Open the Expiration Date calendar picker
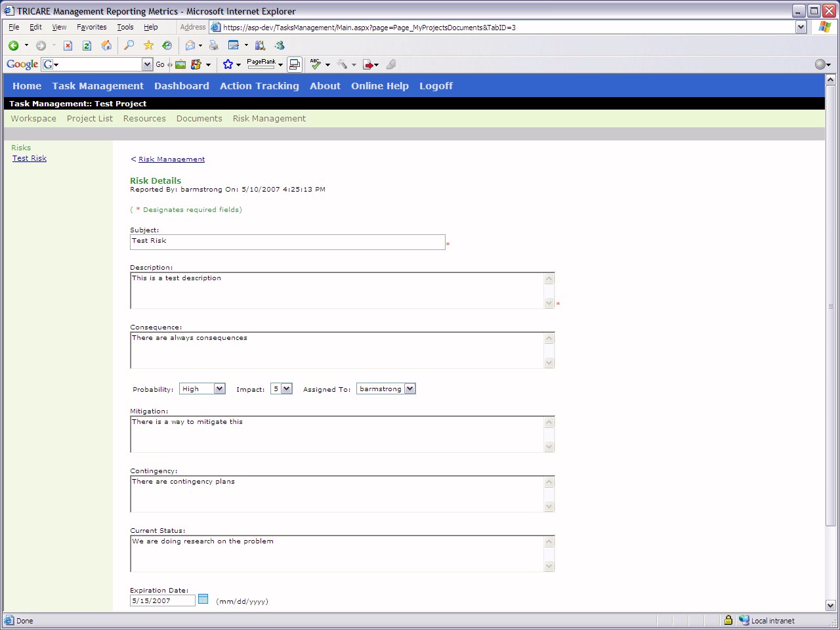Image resolution: width=840 pixels, height=630 pixels. [203, 599]
